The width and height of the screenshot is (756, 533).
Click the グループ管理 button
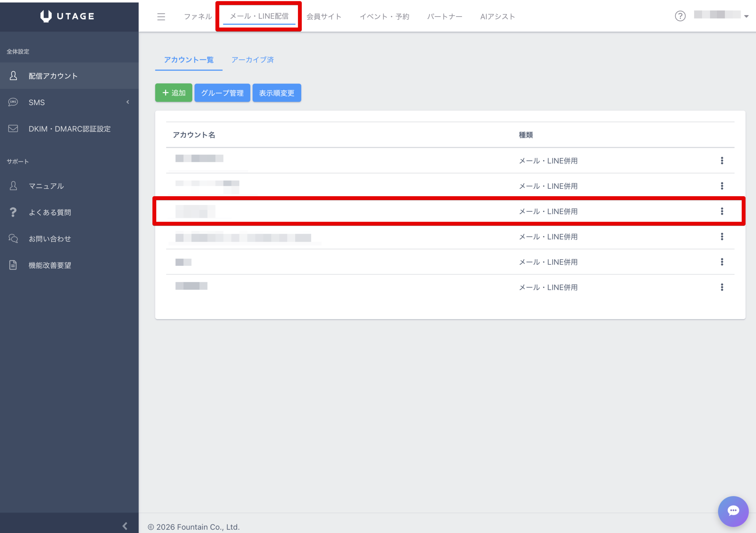(x=222, y=93)
